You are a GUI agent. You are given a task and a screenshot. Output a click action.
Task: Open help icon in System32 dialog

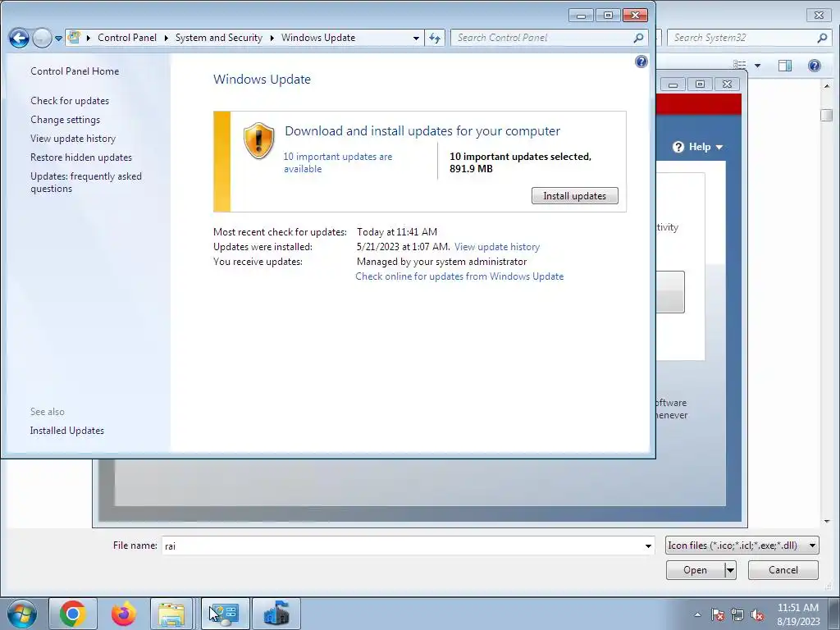[x=815, y=66]
